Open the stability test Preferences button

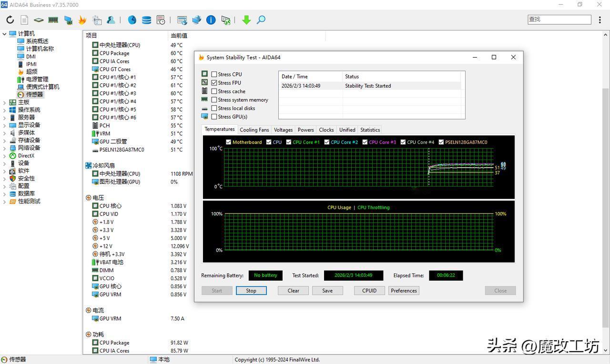click(x=404, y=291)
